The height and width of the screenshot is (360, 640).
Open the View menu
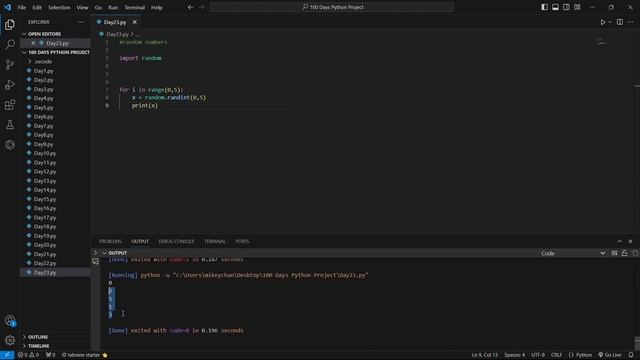[82, 7]
